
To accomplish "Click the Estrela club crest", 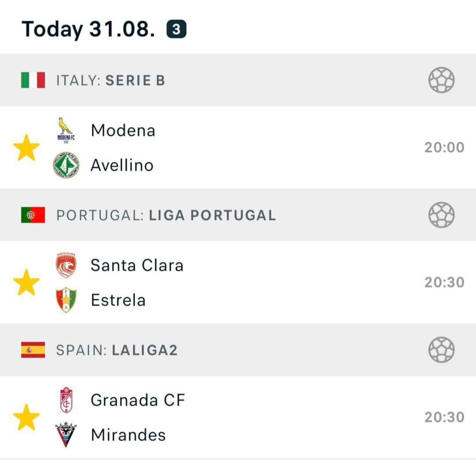I will 66,300.
